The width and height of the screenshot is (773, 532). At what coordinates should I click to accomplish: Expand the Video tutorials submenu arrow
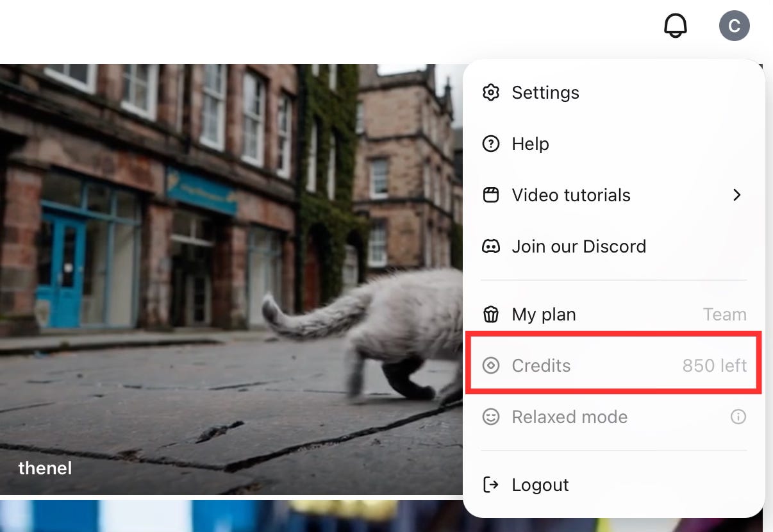click(737, 195)
